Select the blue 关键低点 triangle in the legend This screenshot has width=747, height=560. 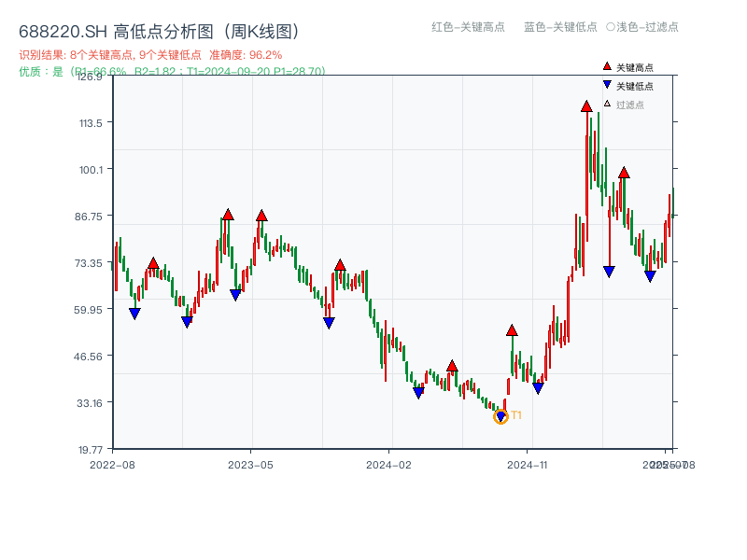pos(606,84)
